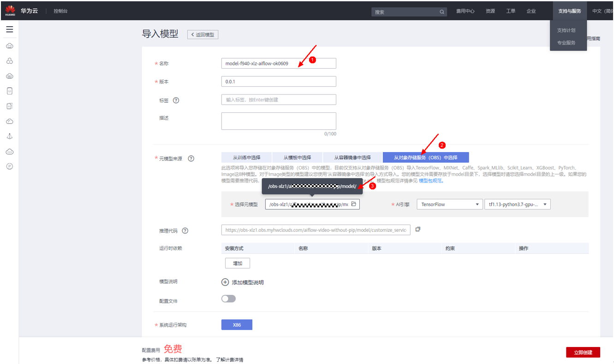Open the 资源 menu in the header
The width and height of the screenshot is (614, 364).
click(490, 11)
